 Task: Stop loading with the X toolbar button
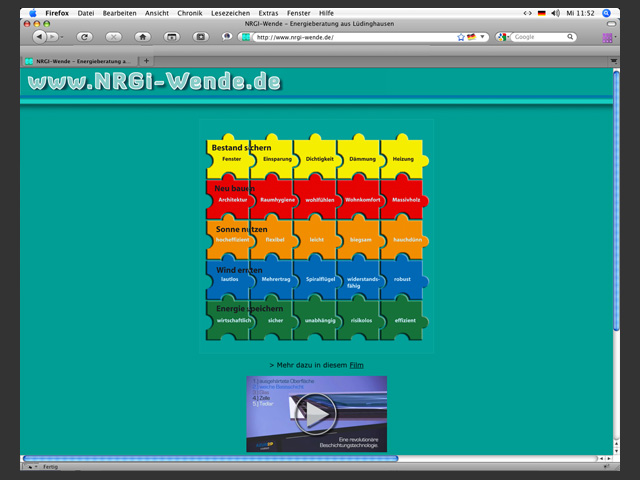(113, 37)
